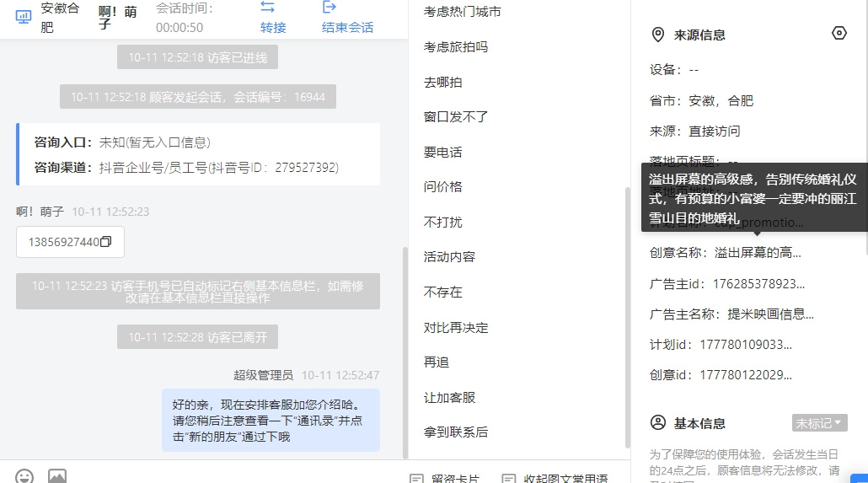Click the end session exit icon
This screenshot has width=868, height=483.
[x=330, y=7]
